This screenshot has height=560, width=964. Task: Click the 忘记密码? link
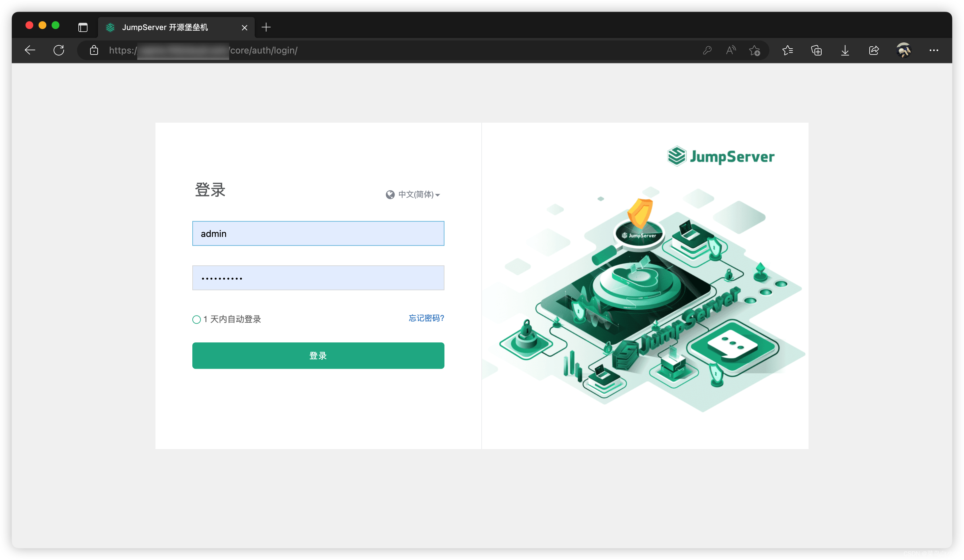426,318
